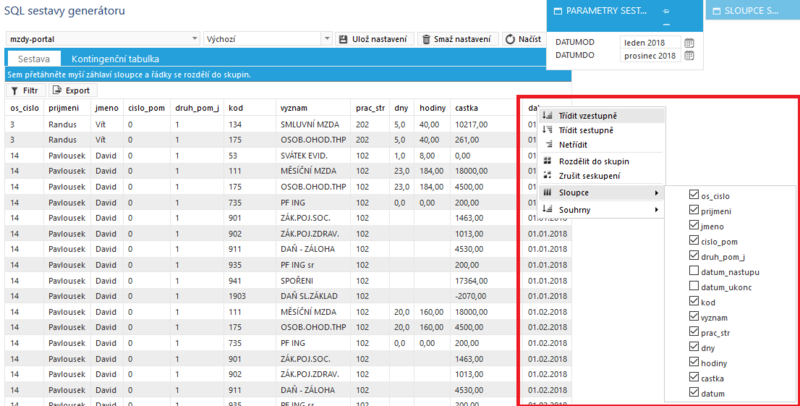800x406 pixels.
Task: Select the -2070,00 amount cell
Action: click(486, 296)
